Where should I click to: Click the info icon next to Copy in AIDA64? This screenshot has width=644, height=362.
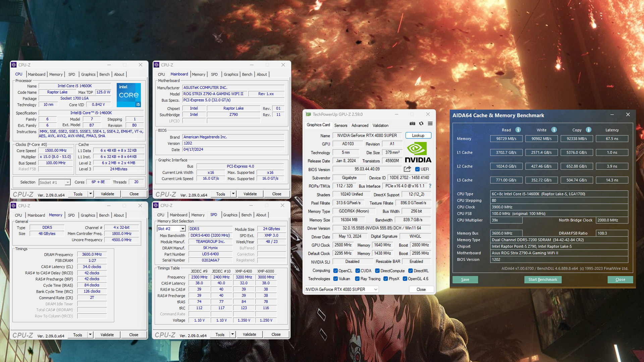pyautogui.click(x=589, y=130)
